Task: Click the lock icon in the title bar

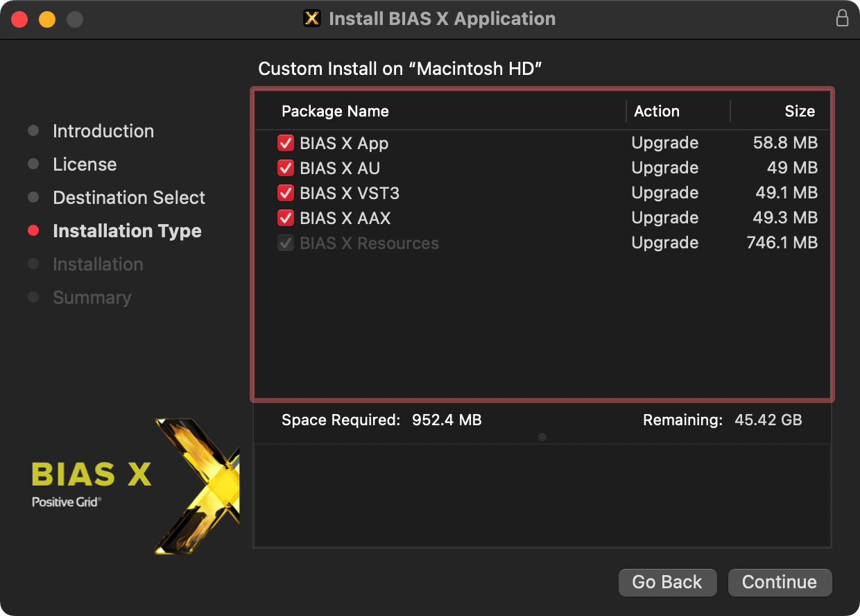Action: tap(842, 19)
